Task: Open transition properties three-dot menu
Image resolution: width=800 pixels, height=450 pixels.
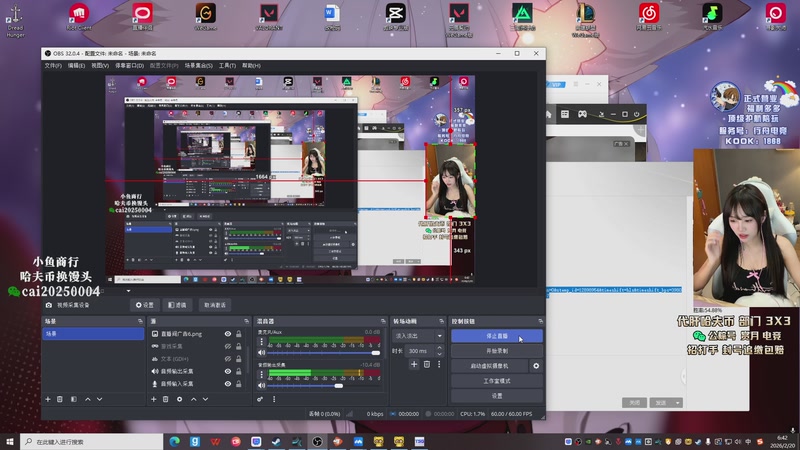Action: (x=439, y=364)
